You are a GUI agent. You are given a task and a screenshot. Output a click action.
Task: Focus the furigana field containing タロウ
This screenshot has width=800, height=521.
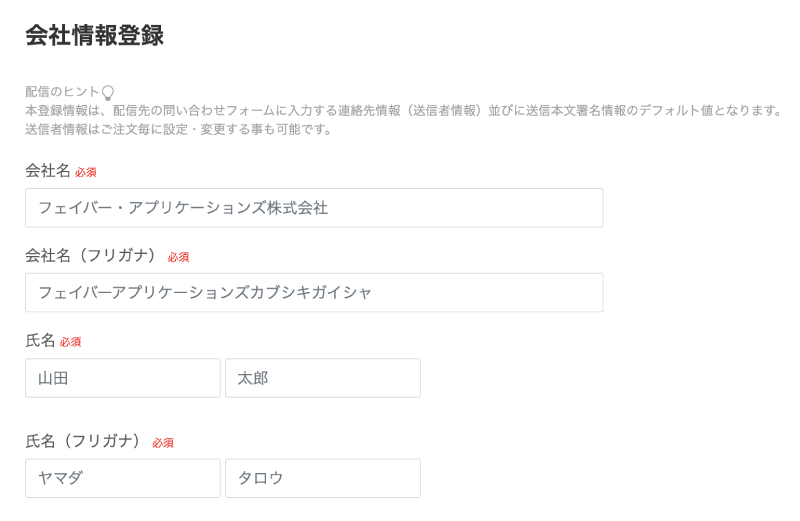click(x=323, y=478)
